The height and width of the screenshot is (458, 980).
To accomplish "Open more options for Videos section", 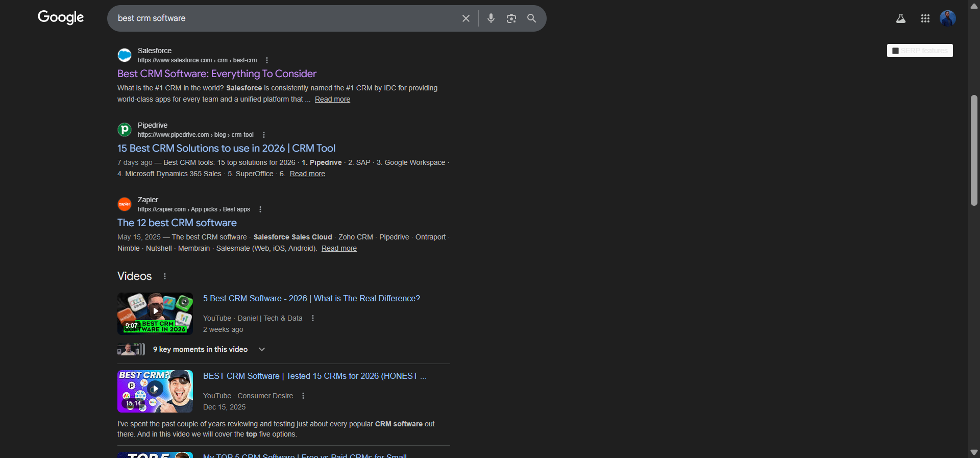I will click(x=165, y=276).
